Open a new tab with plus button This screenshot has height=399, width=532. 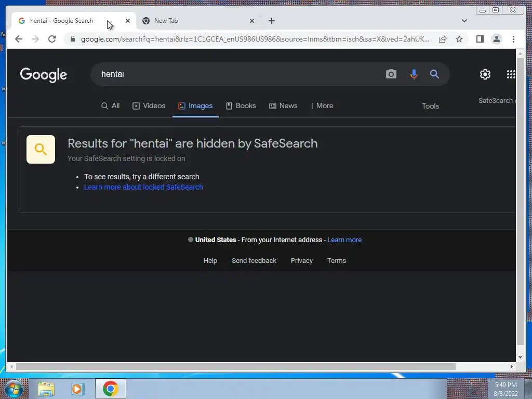pos(271,21)
